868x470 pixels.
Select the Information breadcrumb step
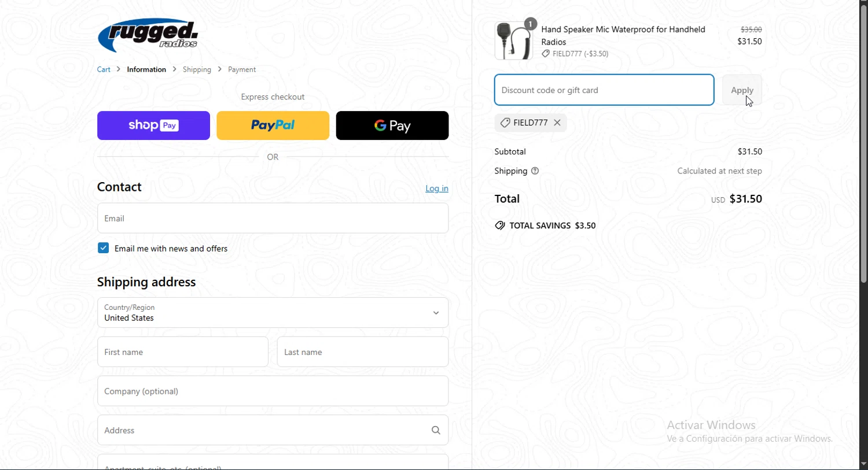tap(146, 69)
